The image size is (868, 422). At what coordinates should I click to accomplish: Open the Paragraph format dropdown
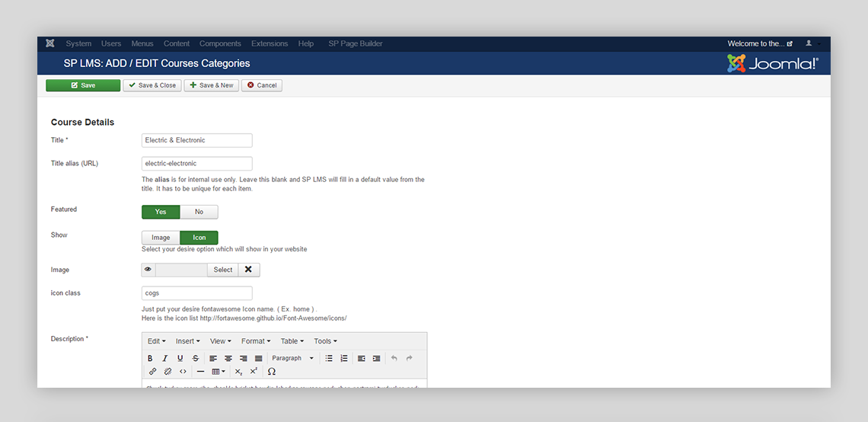coord(292,358)
